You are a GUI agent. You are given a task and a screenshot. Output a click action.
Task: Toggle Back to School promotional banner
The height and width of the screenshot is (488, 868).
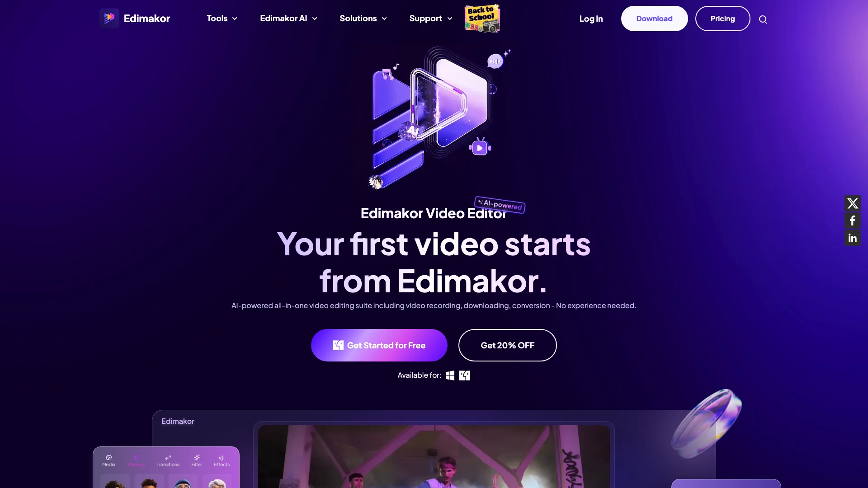tap(481, 19)
